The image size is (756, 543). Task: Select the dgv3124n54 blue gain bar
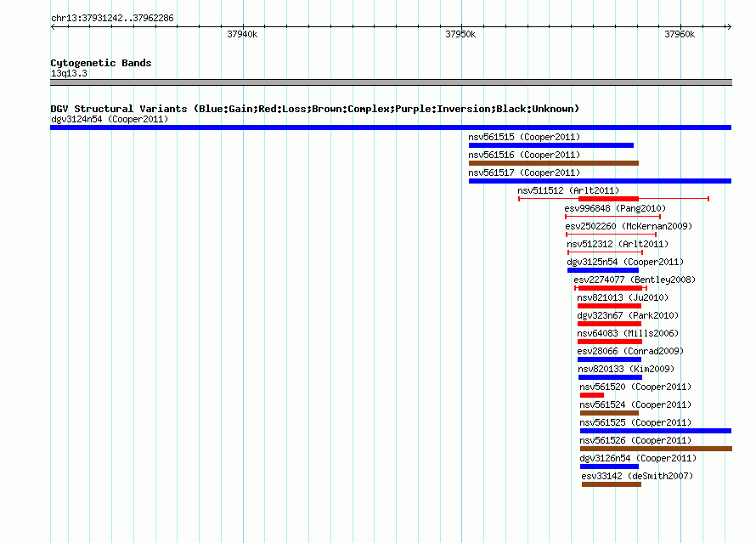pos(391,127)
